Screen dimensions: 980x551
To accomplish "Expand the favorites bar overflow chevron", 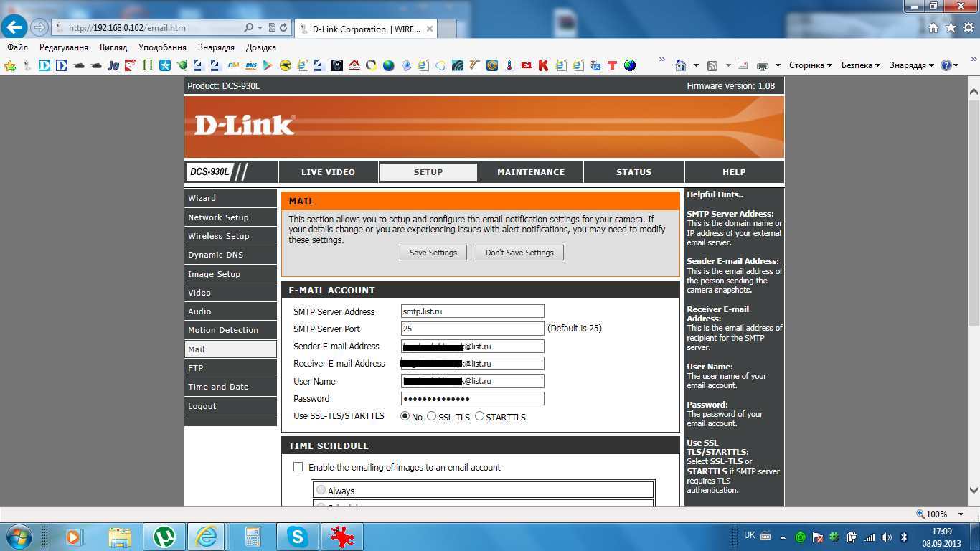I will 661,60.
